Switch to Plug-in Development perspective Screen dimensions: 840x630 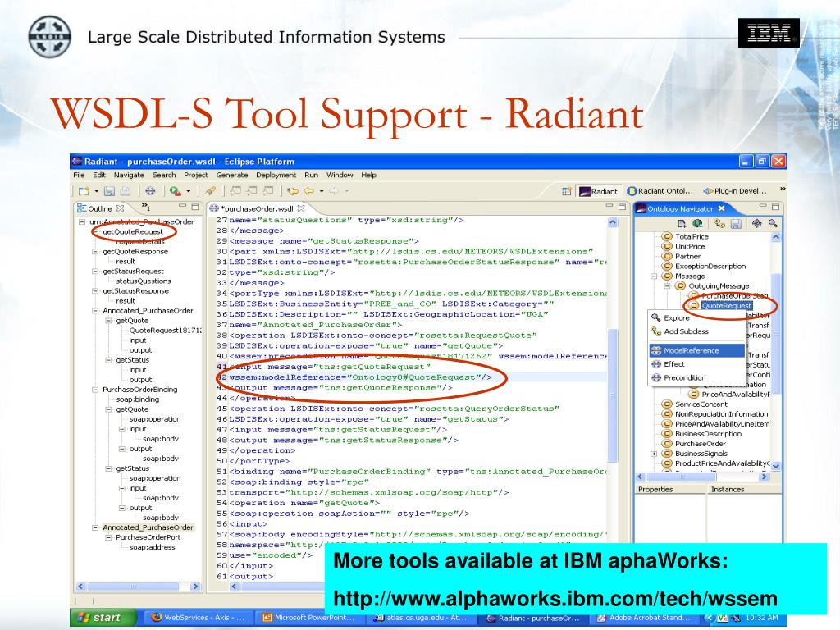[x=735, y=191]
